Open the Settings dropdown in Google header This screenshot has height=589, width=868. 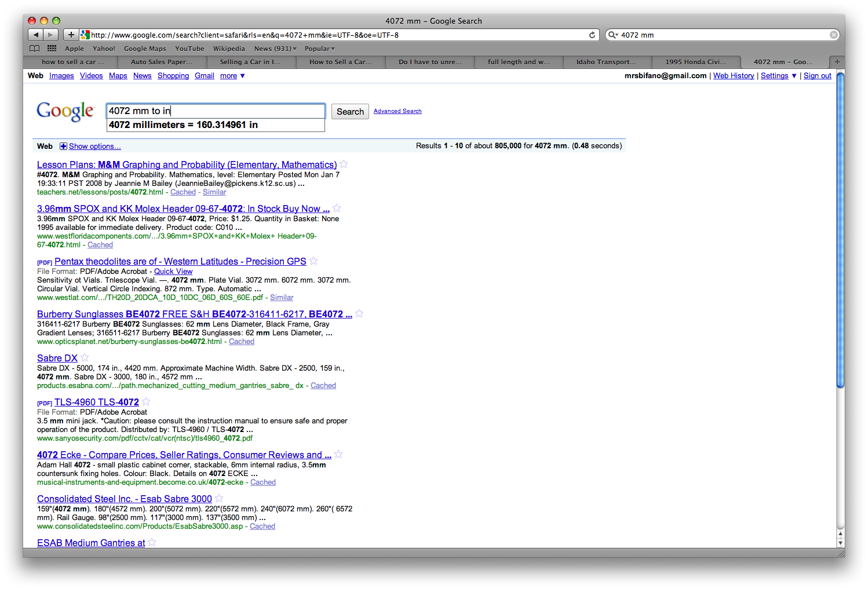(x=778, y=76)
